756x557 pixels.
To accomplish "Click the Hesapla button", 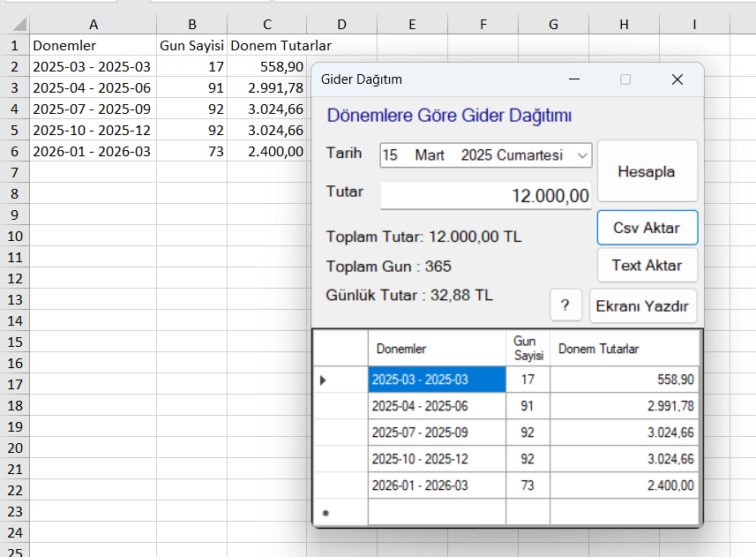I will point(647,171).
